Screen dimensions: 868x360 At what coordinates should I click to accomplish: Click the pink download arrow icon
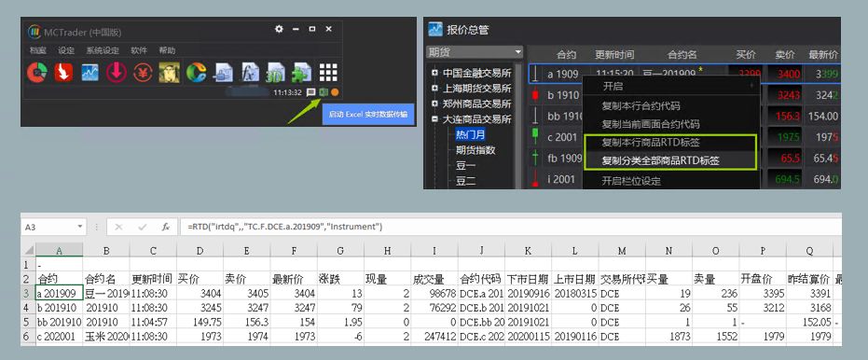pyautogui.click(x=117, y=73)
